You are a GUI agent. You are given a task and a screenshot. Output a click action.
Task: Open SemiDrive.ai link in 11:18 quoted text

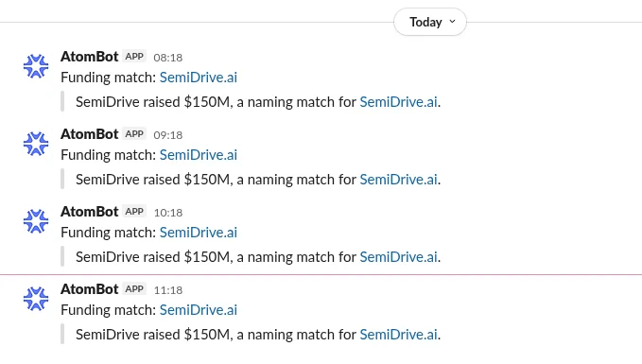pos(398,335)
